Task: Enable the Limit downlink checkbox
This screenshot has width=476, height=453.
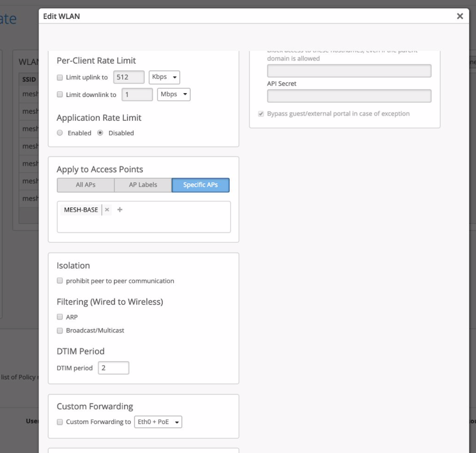Action: (x=60, y=94)
